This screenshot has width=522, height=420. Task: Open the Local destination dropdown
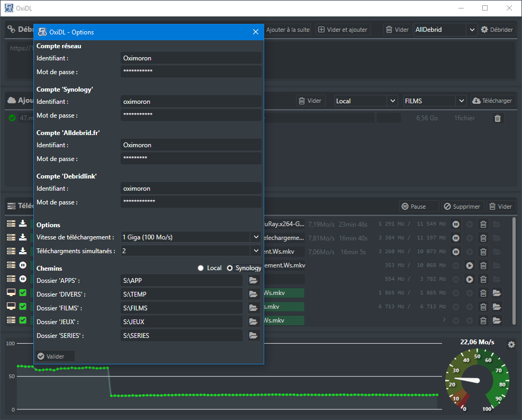[x=392, y=101]
